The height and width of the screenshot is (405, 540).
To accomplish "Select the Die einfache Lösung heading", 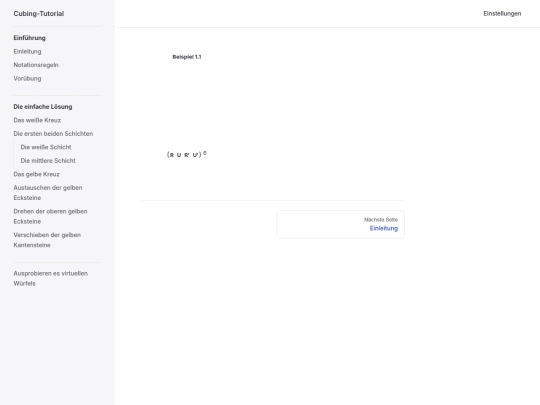I will [43, 107].
